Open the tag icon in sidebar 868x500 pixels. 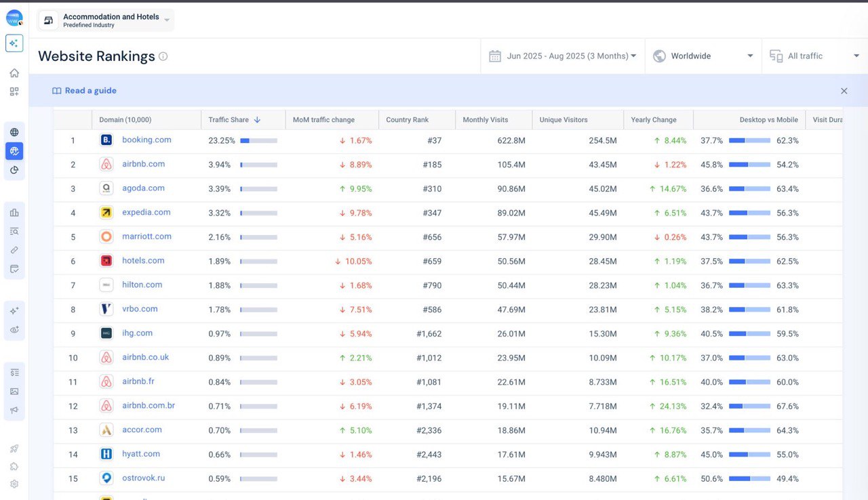14,269
